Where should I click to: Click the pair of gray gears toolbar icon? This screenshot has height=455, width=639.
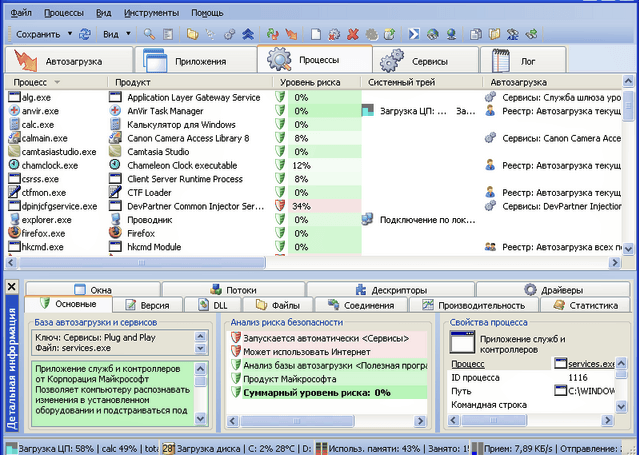tap(229, 34)
